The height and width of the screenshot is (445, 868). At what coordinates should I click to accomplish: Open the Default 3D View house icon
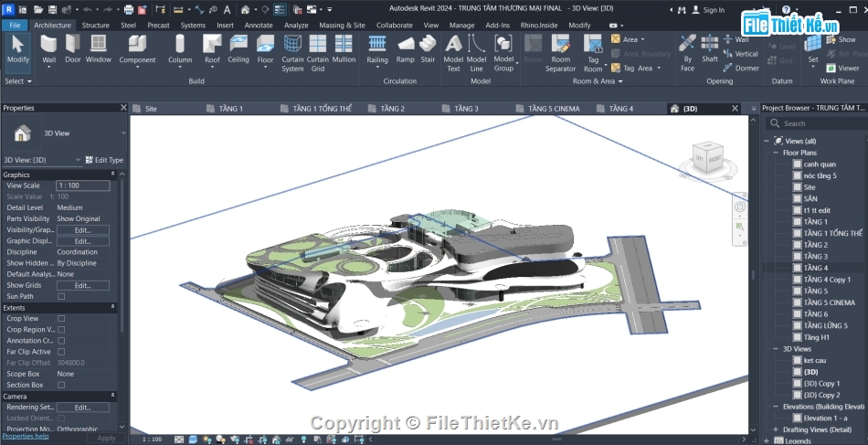pyautogui.click(x=245, y=9)
